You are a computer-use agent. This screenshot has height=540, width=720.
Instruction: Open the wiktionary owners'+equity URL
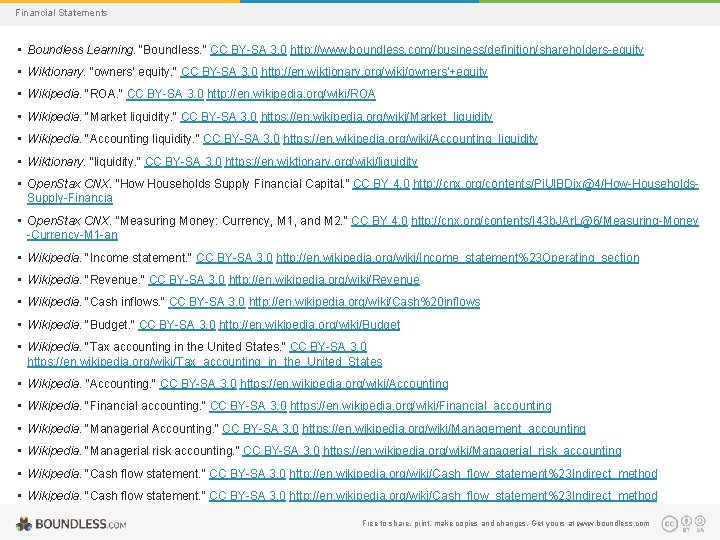[374, 72]
